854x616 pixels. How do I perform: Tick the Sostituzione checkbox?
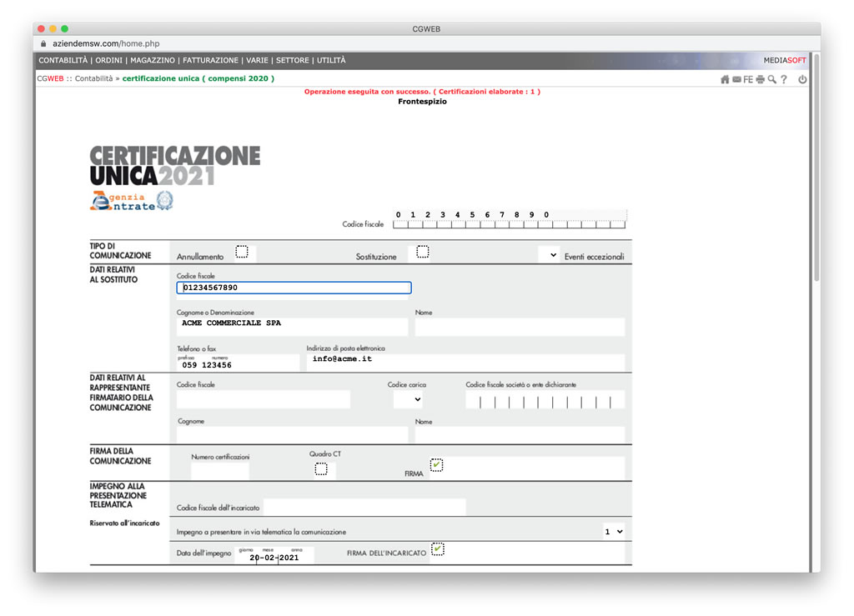coord(423,252)
